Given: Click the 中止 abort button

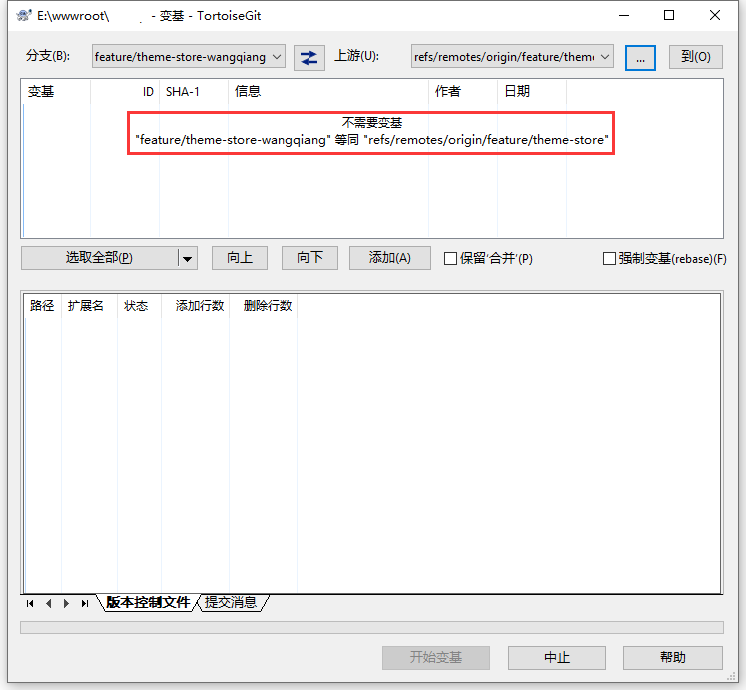Looking at the screenshot, I should (557, 658).
